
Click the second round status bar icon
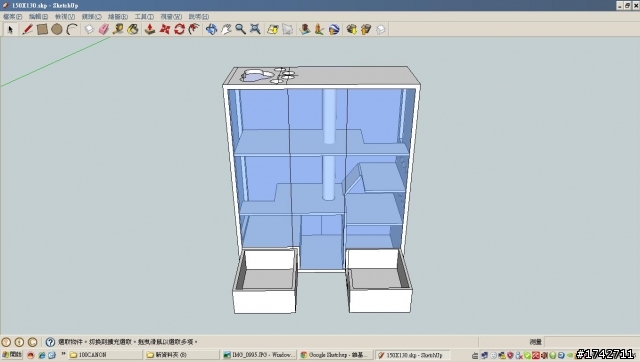coord(19,342)
